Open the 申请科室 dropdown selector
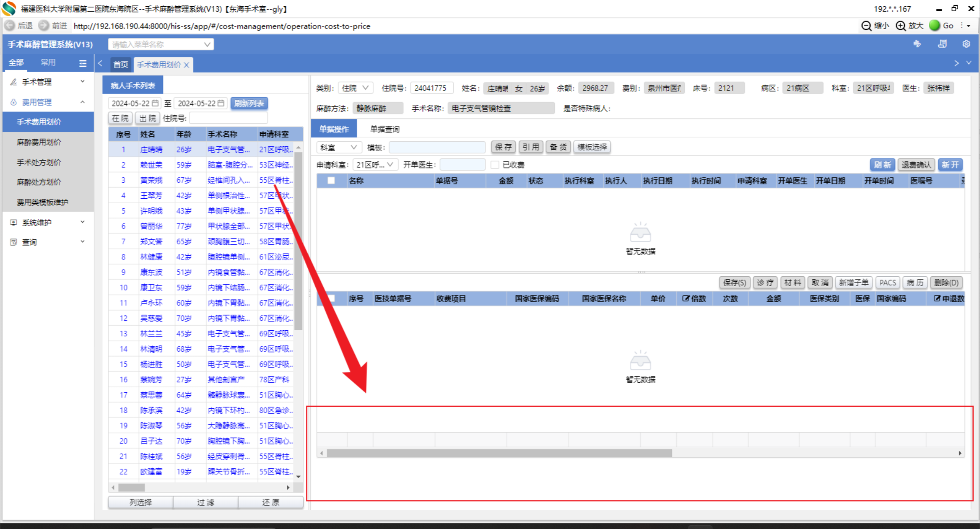The height and width of the screenshot is (529, 980). (x=374, y=165)
